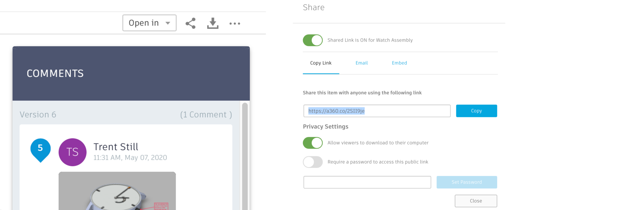
Task: Click the comments panel scrollbar
Action: (x=245, y=151)
